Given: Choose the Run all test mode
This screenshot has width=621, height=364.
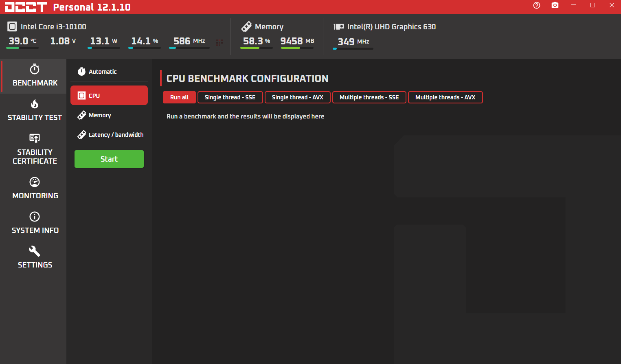Looking at the screenshot, I should click(179, 97).
